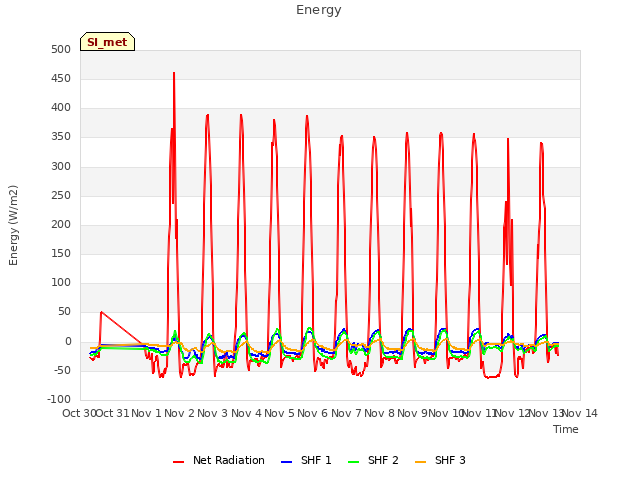
Task: Click the Nov 7 x-axis tick label
Action: (x=346, y=413)
